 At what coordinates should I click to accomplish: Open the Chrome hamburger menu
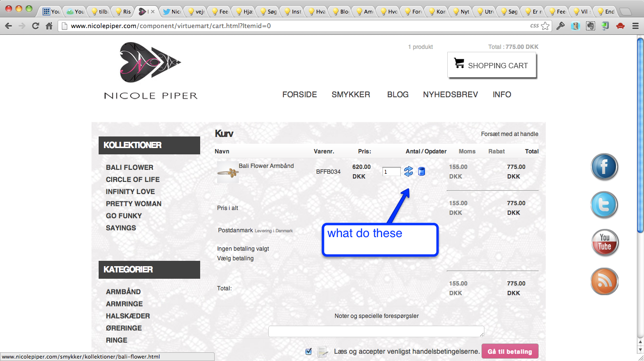635,26
